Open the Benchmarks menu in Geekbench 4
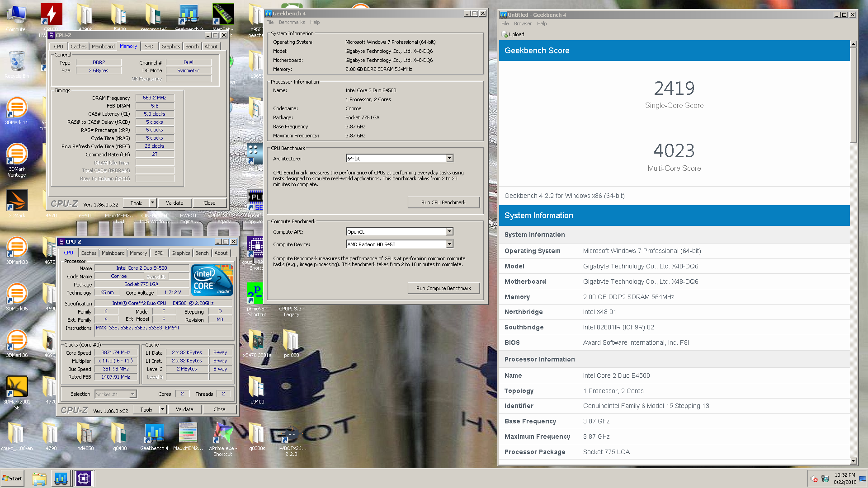Image resolution: width=868 pixels, height=488 pixels. 292,22
